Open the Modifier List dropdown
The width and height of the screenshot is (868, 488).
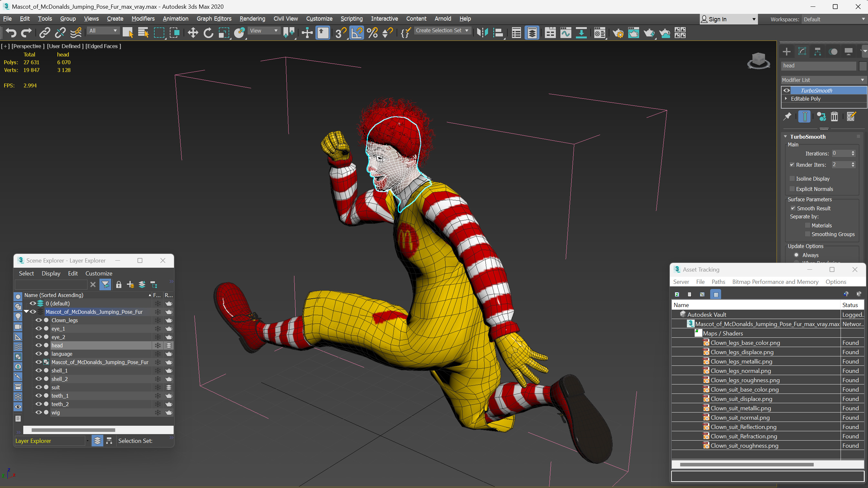click(x=823, y=80)
